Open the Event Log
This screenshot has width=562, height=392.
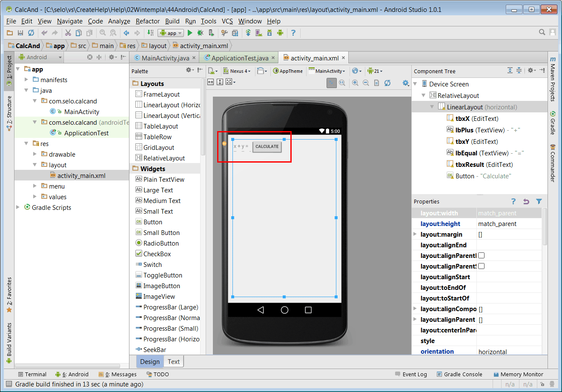[411, 374]
